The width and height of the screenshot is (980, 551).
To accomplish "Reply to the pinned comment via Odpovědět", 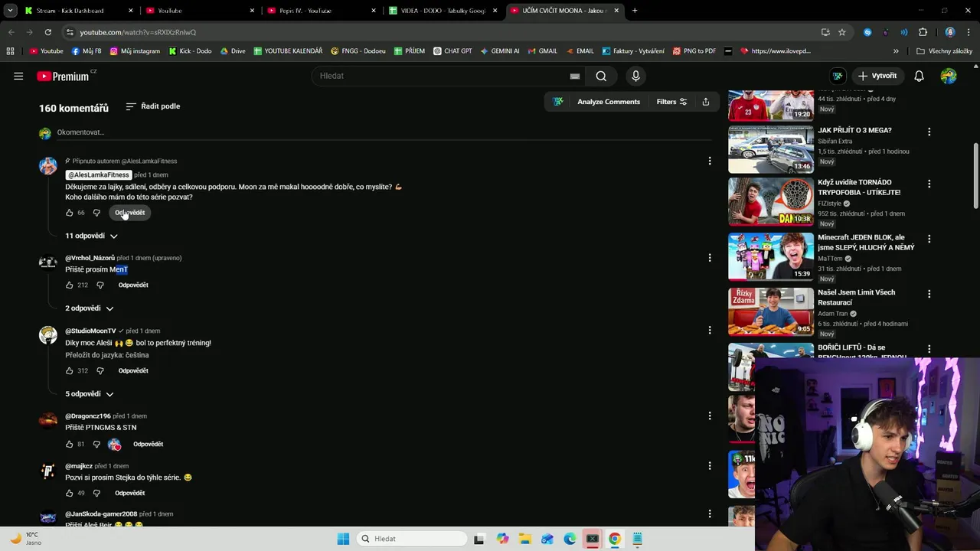I will tap(129, 213).
